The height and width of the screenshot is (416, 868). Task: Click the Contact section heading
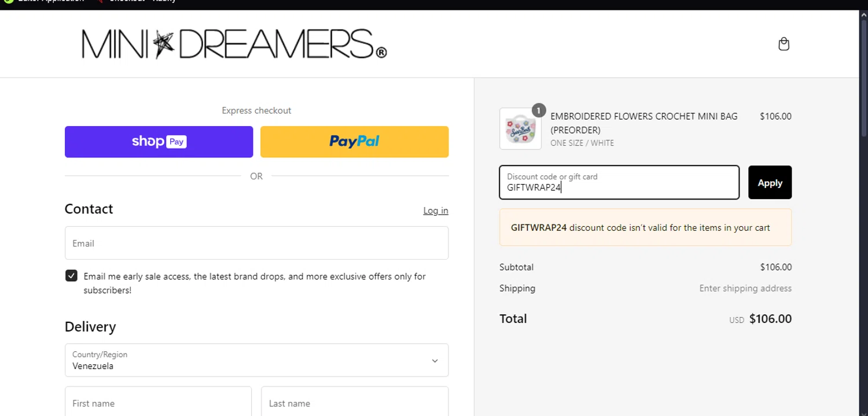[x=89, y=209]
